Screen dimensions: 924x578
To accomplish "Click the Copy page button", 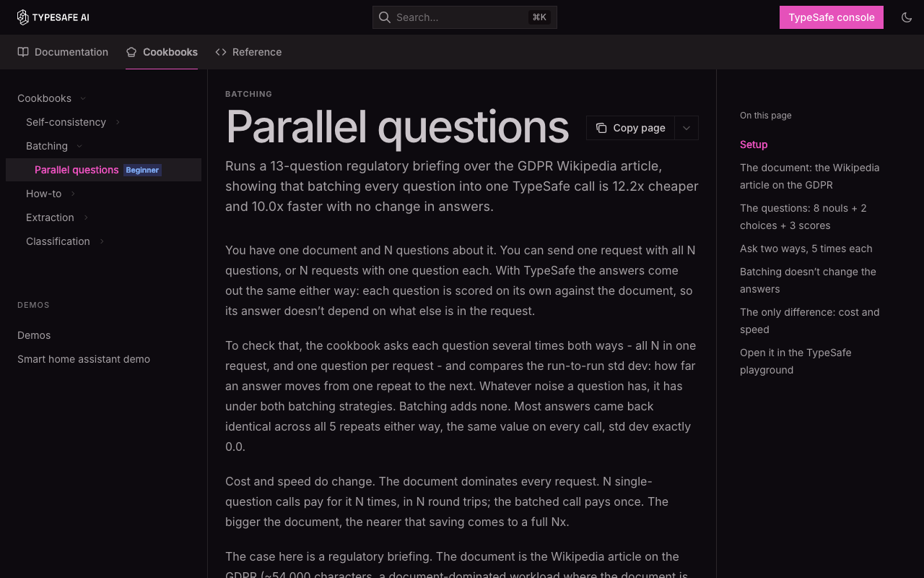I will [x=631, y=128].
